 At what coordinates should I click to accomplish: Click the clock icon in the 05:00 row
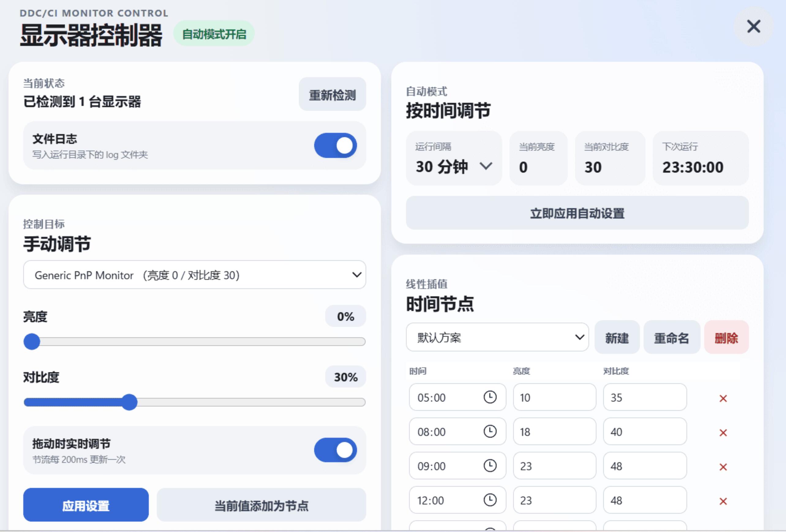coord(490,397)
